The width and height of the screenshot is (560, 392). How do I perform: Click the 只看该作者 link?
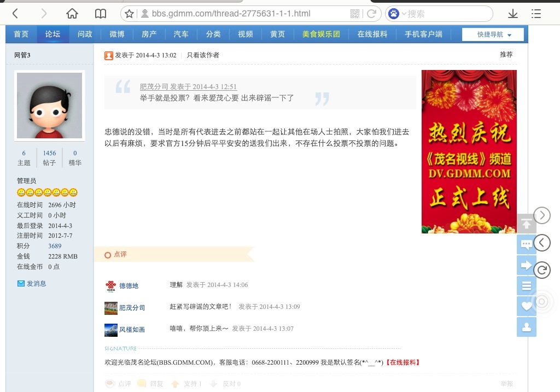(203, 55)
